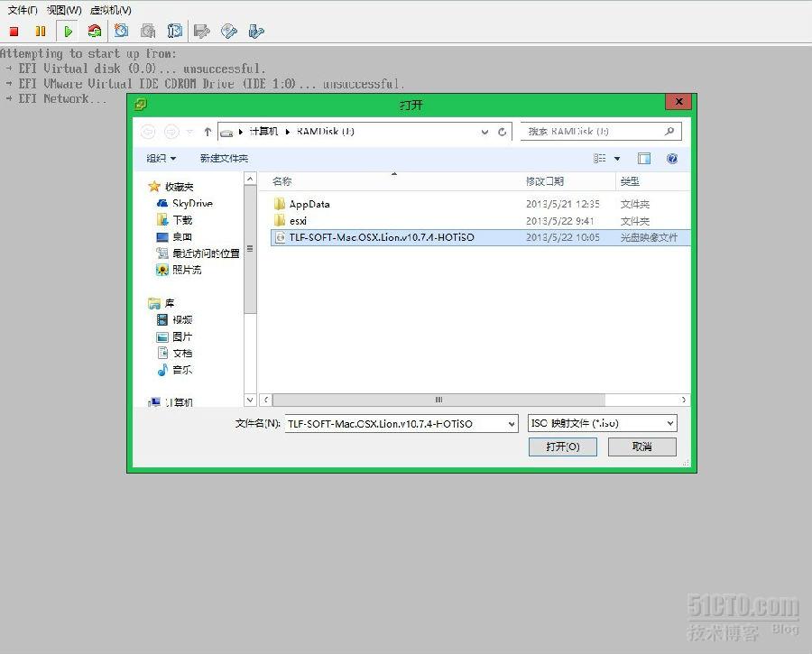Viewport: 812px width, 654px height.
Task: Expand the recent locations dropdown arrow
Action: click(189, 132)
